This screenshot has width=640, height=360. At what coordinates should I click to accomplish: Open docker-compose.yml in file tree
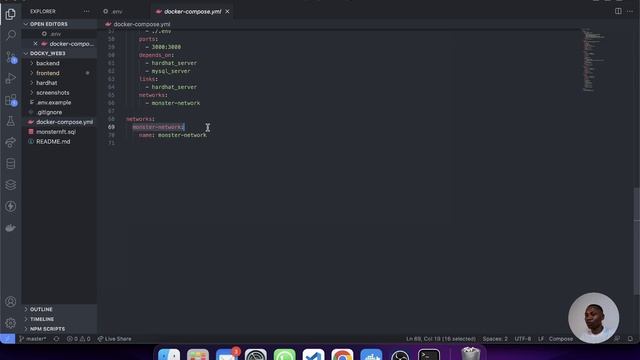[59, 122]
